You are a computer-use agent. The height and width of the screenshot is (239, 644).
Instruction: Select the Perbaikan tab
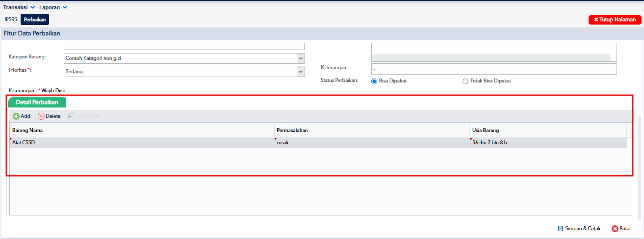click(x=35, y=20)
